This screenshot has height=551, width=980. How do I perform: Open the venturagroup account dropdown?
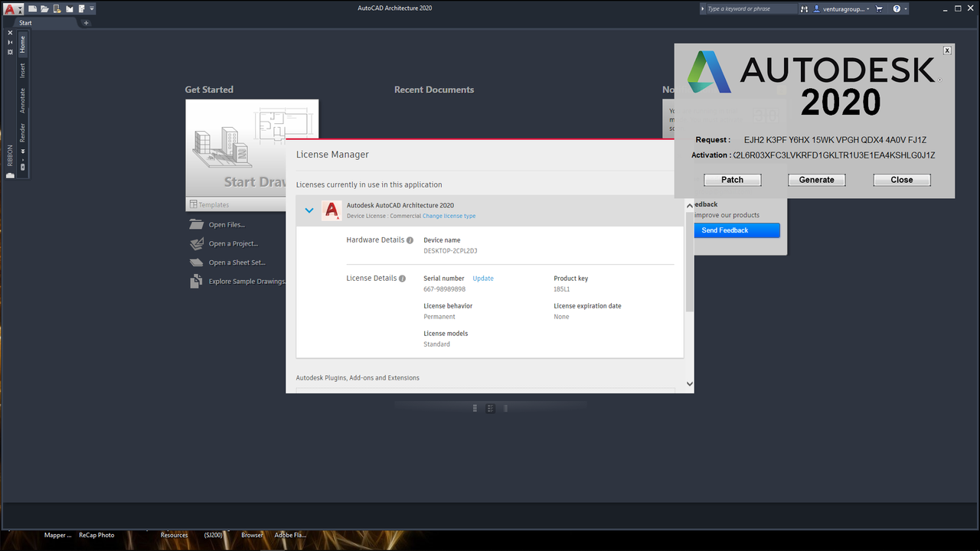(841, 8)
